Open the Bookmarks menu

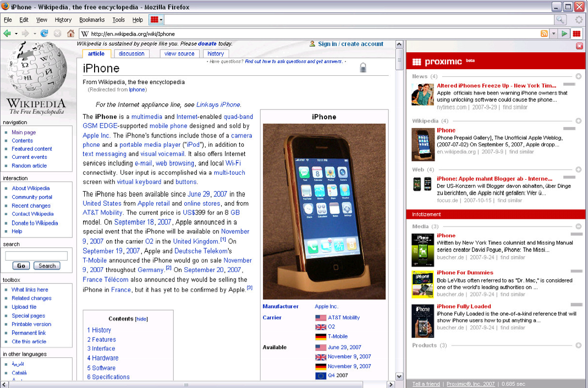tap(92, 20)
